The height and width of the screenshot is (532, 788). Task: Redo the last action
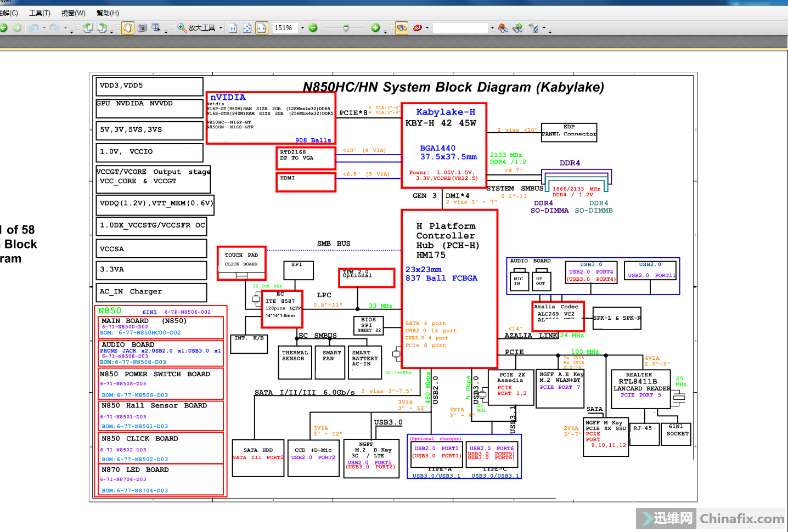tap(54, 27)
